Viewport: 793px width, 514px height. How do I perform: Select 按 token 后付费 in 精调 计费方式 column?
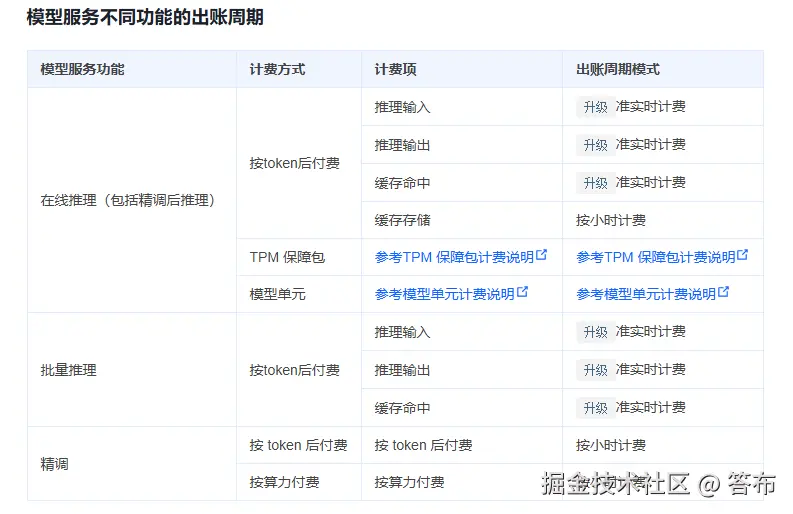298,445
